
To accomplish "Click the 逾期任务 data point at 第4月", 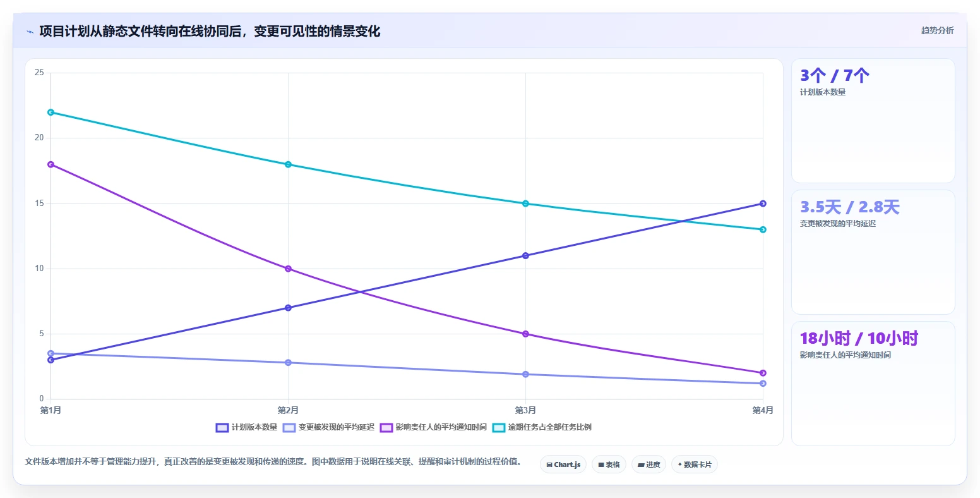I will (763, 229).
